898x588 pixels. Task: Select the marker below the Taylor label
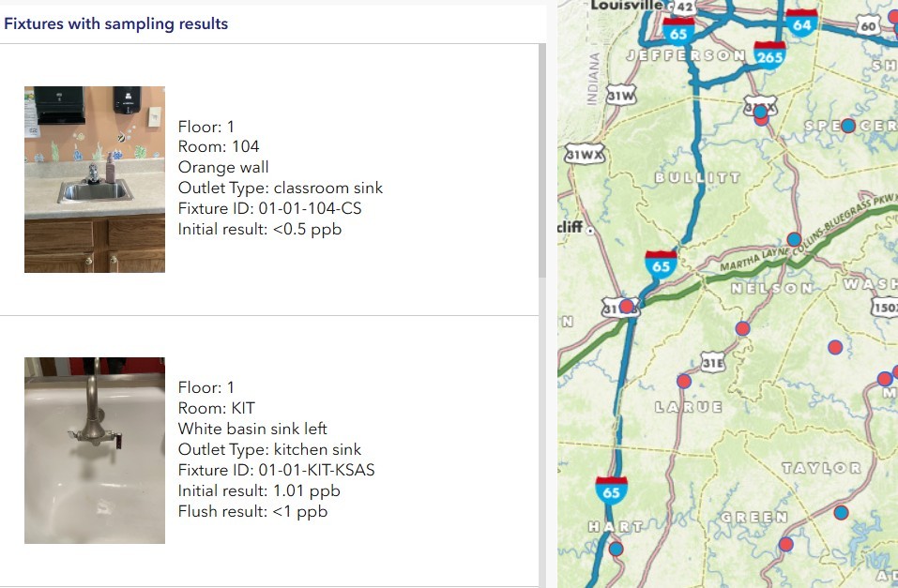(841, 512)
